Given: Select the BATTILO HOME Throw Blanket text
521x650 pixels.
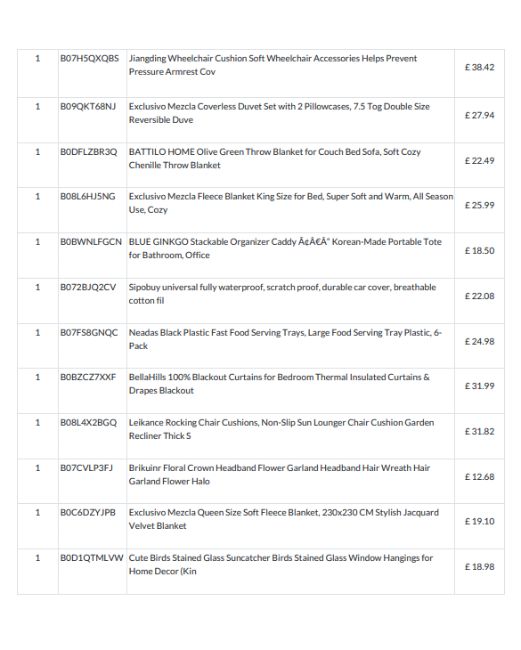Looking at the screenshot, I should pos(274,158).
